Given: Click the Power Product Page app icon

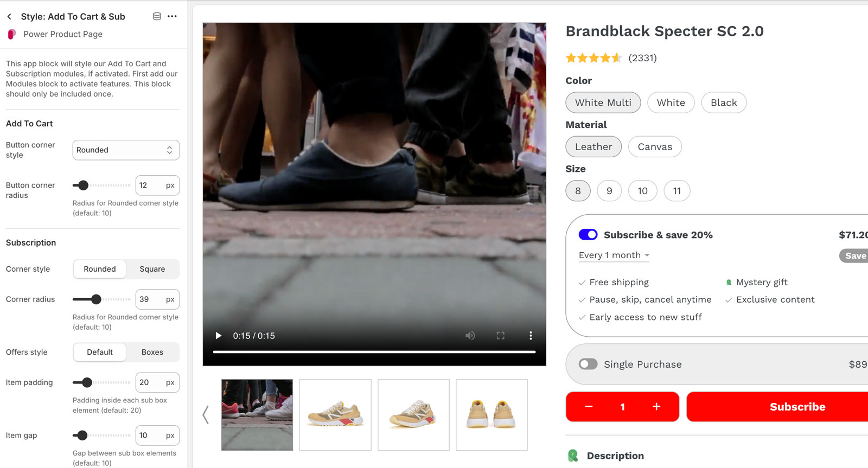Looking at the screenshot, I should pos(12,34).
